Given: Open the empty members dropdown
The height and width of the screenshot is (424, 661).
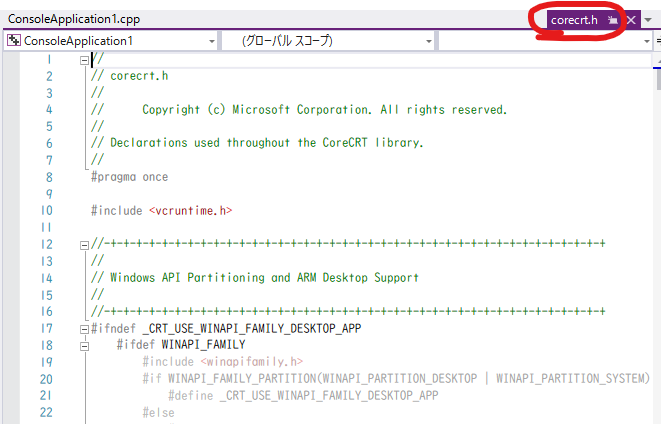Looking at the screenshot, I should [x=545, y=41].
